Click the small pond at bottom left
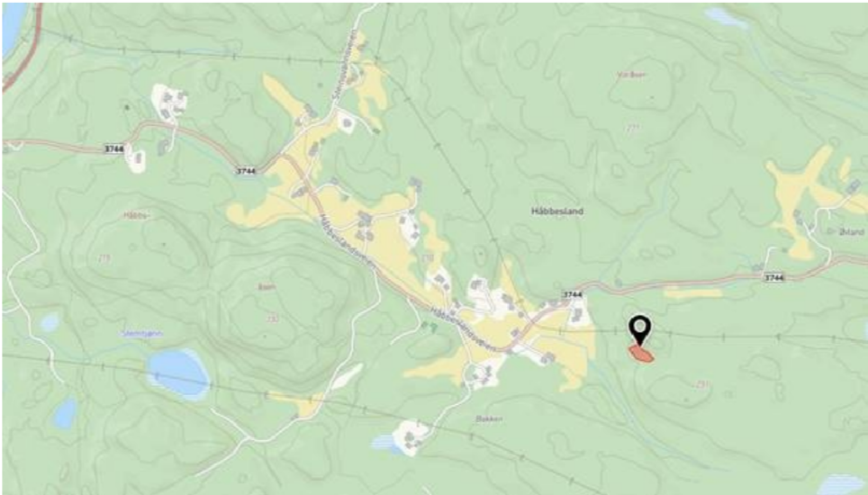The image size is (868, 495). [x=66, y=413]
